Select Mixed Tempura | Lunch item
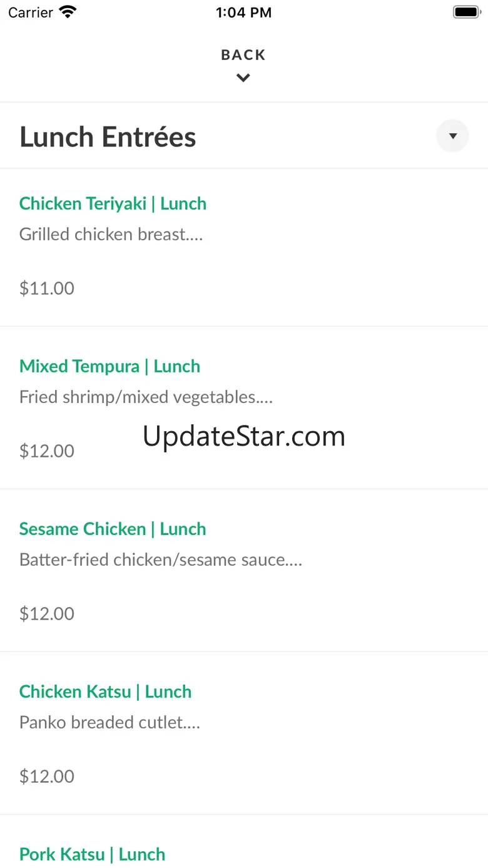This screenshot has height=868, width=488. coord(109,366)
